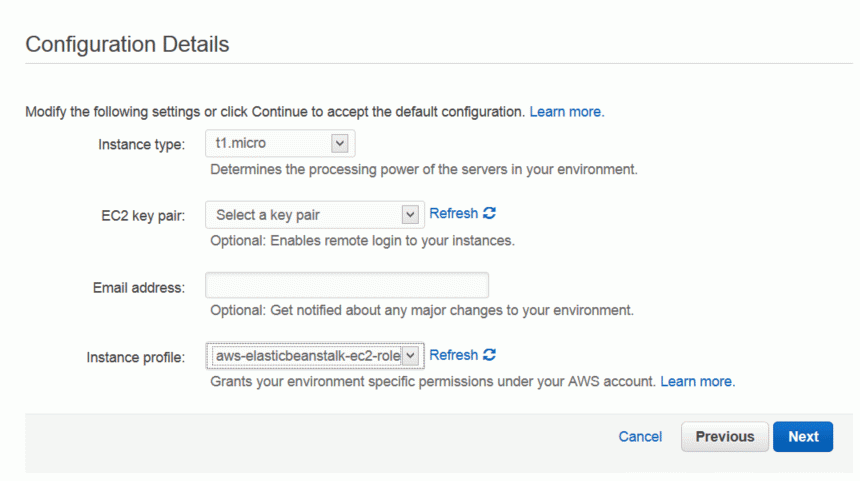Open 'Learn more' link about AWS account permissions
Image resolution: width=860 pixels, height=481 pixels.
[698, 381]
